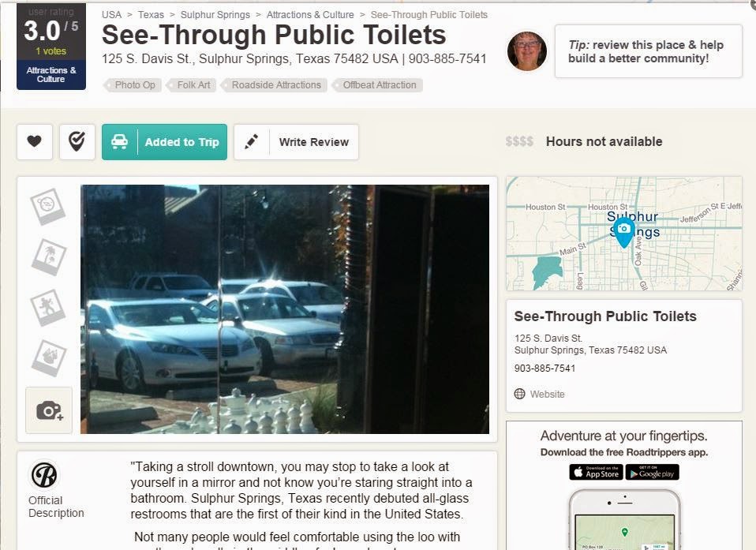
Task: Click the user profile avatar
Action: 527,51
